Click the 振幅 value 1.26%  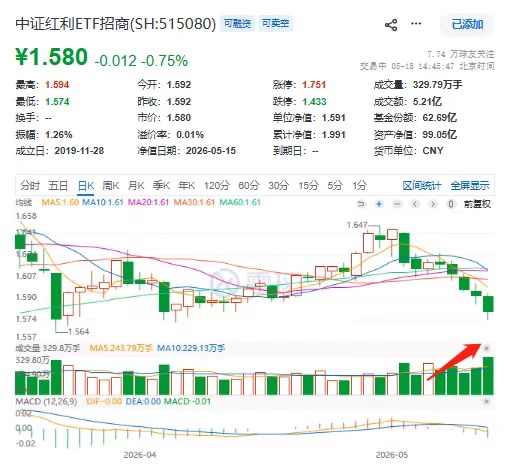pyautogui.click(x=59, y=135)
